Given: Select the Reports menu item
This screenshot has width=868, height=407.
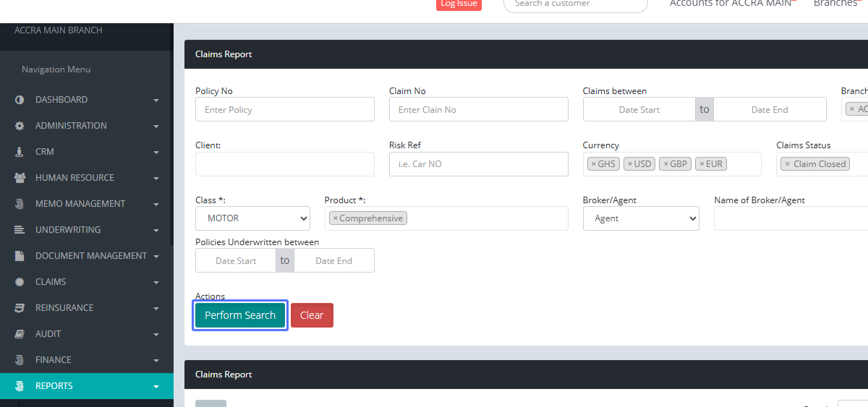Looking at the screenshot, I should 54,386.
